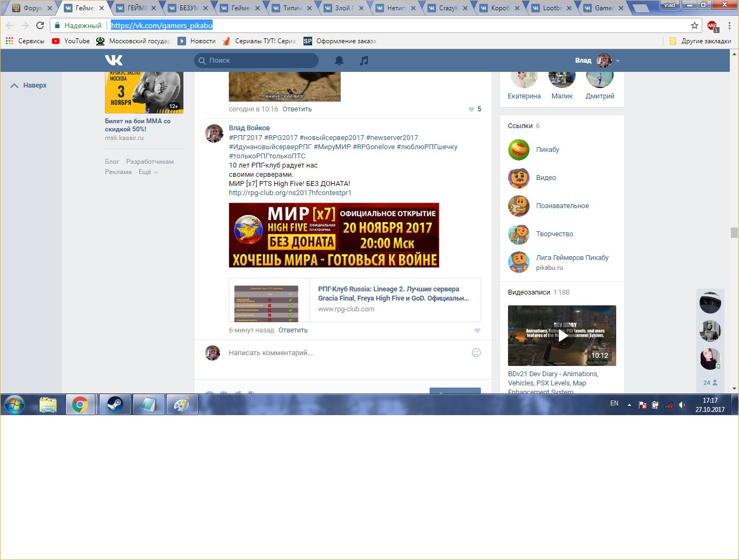Click the page vertical scrollbar thumb
Viewport: 739px width, 560px height.
click(x=734, y=232)
